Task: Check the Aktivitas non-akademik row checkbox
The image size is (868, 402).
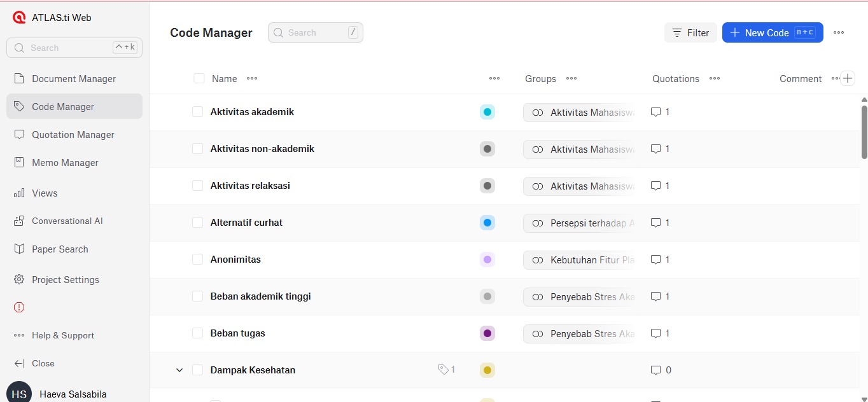Action: pos(197,149)
